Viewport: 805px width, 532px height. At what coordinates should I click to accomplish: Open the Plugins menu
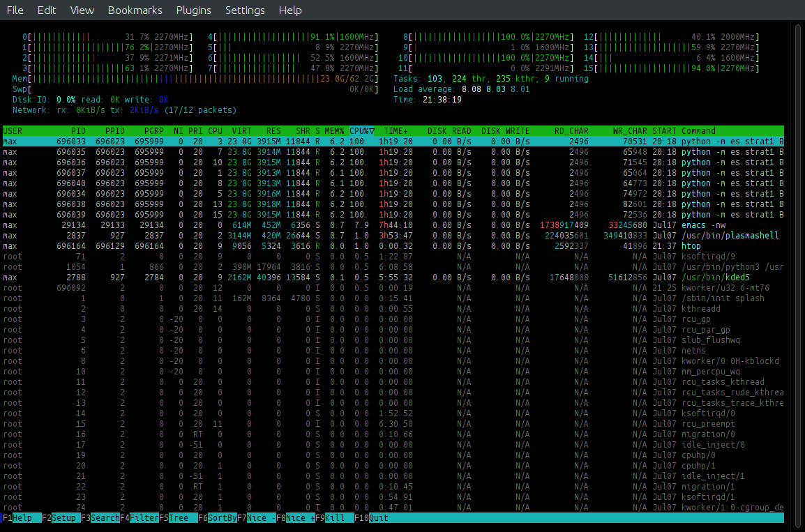click(194, 10)
